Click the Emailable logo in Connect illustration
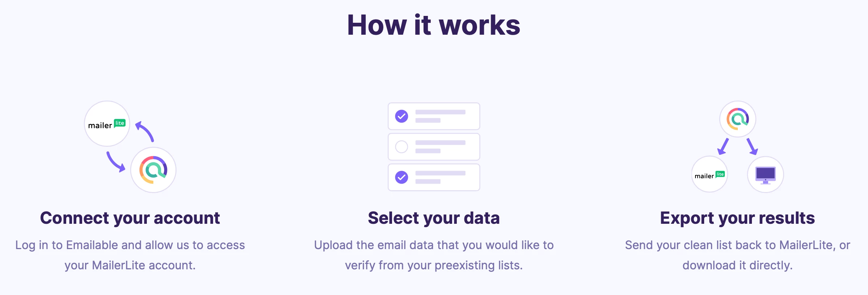 point(153,170)
